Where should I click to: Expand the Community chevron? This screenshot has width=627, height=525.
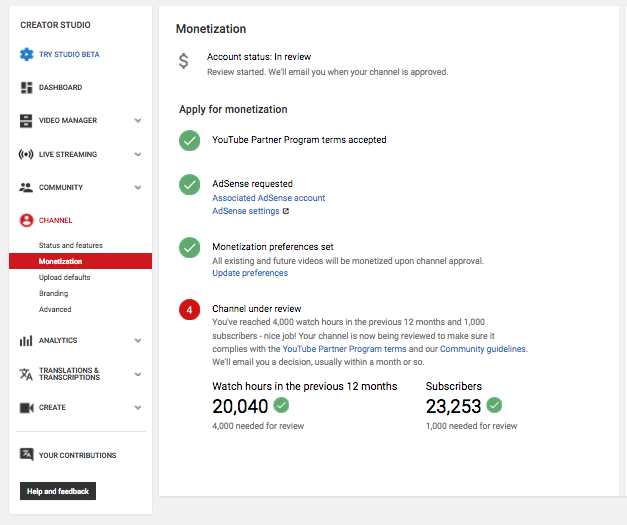[x=138, y=188]
